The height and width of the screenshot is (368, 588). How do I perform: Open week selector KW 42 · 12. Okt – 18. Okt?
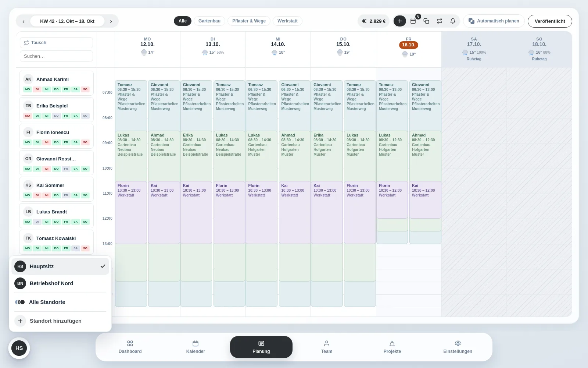pos(67,21)
